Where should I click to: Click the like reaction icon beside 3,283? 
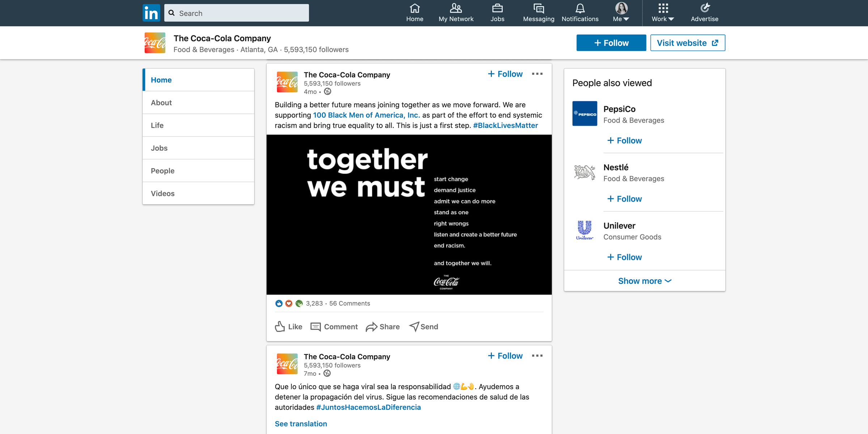[279, 304]
